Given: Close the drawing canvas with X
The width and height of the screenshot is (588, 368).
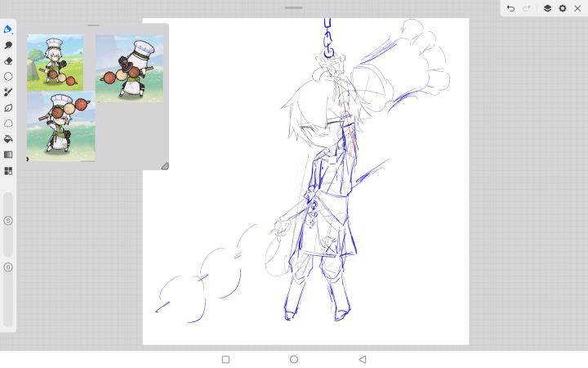Looking at the screenshot, I should [577, 8].
